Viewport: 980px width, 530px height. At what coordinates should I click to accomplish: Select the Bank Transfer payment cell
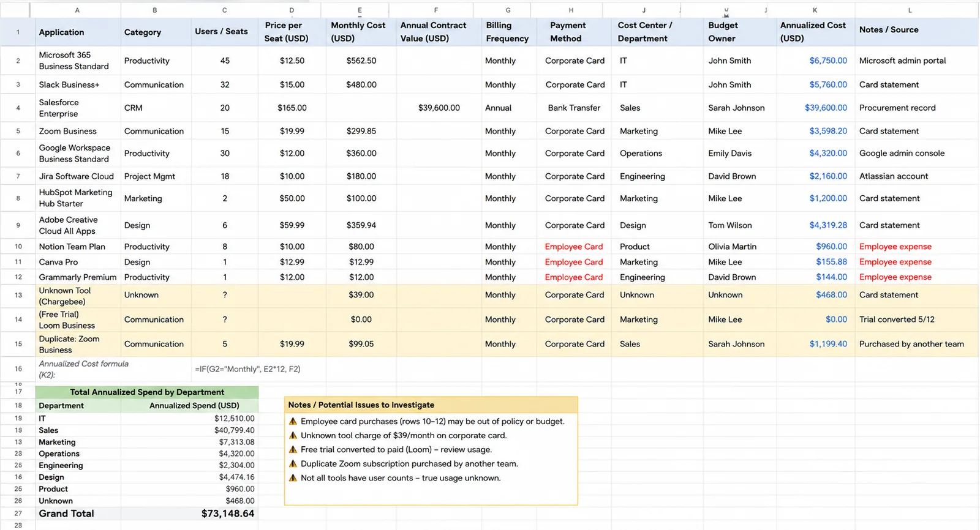coord(574,108)
